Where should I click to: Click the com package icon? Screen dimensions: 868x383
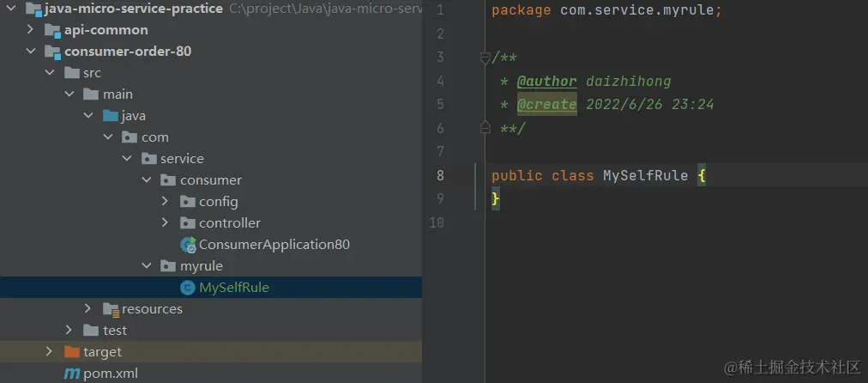[130, 137]
